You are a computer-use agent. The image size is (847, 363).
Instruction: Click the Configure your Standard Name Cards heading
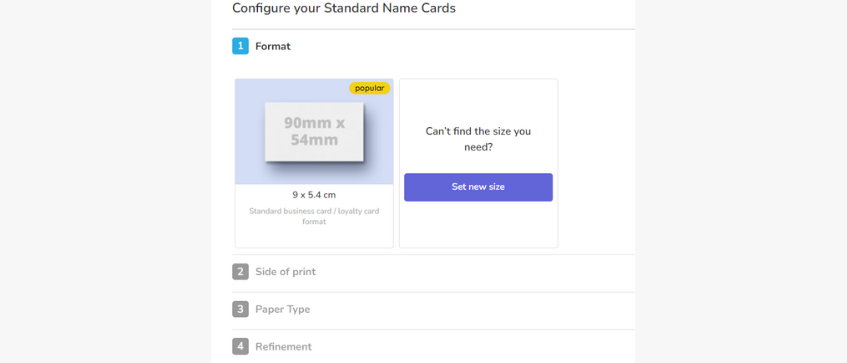(x=344, y=9)
